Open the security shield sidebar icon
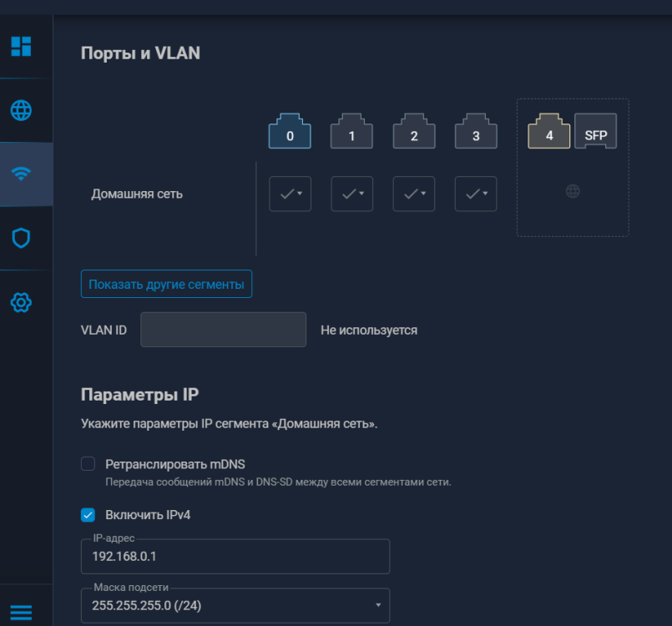The image size is (672, 626). tap(21, 238)
